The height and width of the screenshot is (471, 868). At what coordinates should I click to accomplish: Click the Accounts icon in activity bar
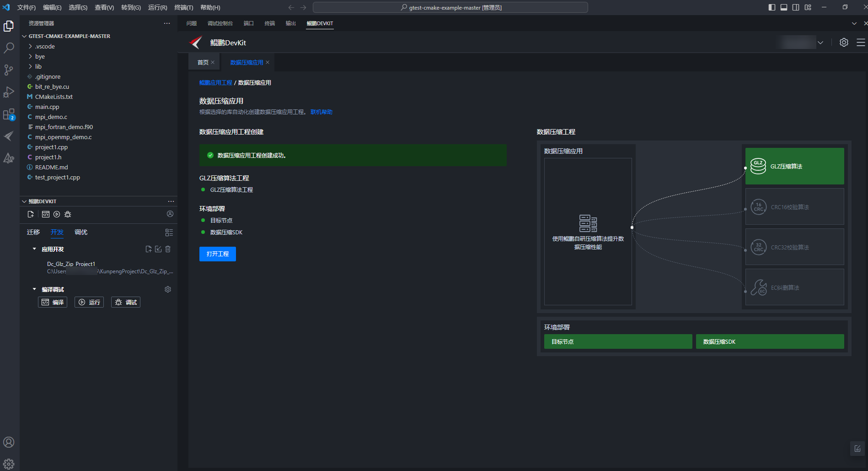pyautogui.click(x=9, y=442)
